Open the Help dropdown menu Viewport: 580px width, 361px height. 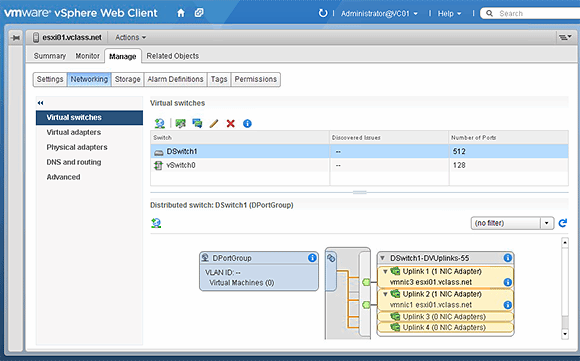(449, 14)
